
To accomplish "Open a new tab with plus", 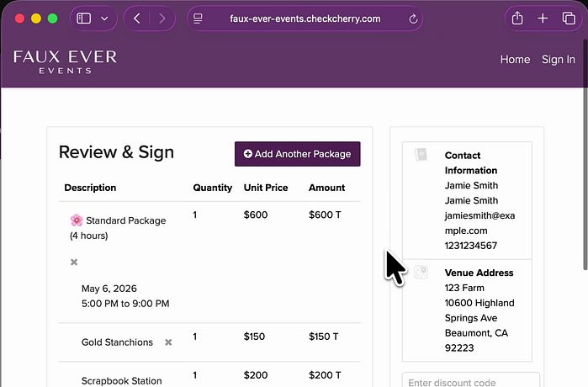I will 543,19.
